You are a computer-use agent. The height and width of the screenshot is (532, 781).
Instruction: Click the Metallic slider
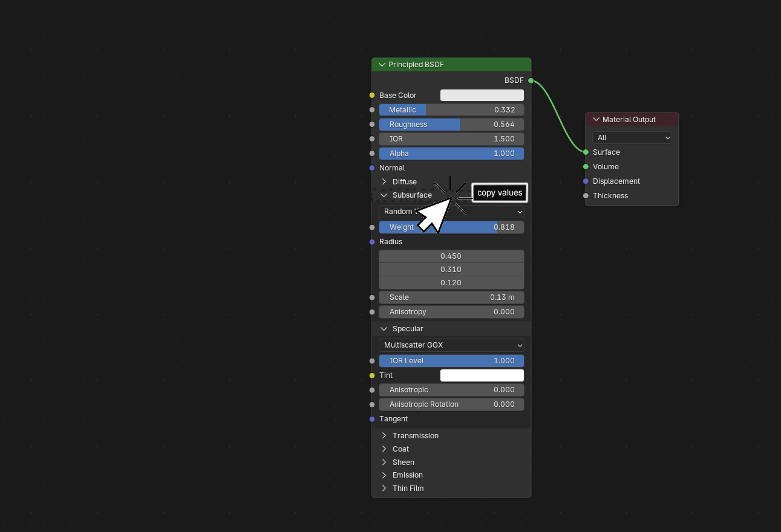[451, 110]
